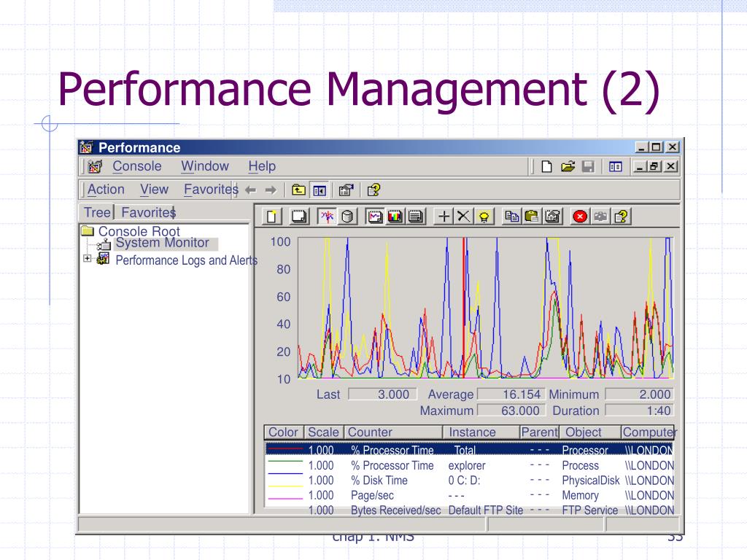The width and height of the screenshot is (747, 560).
Task: Select the View Current Activity icon
Action: click(x=327, y=217)
